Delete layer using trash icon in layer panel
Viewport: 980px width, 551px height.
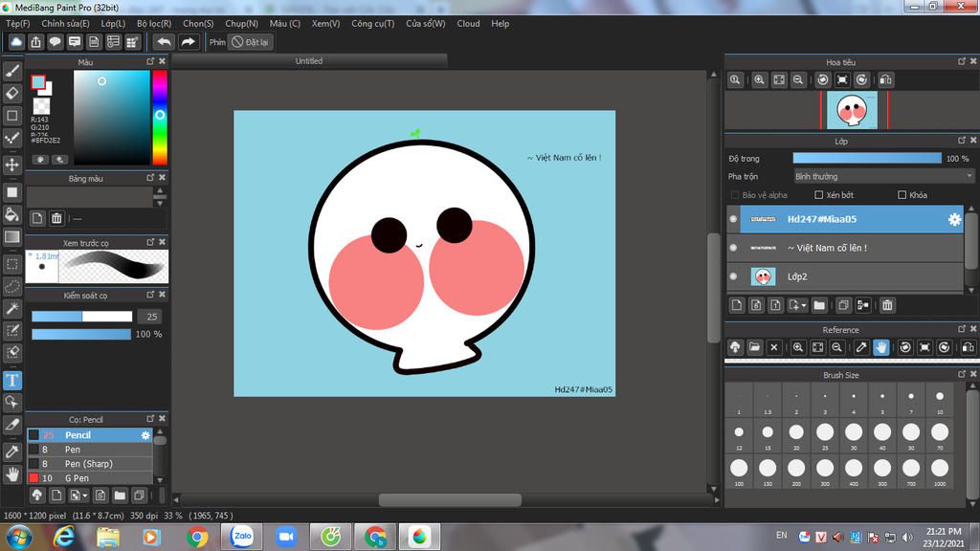(887, 305)
